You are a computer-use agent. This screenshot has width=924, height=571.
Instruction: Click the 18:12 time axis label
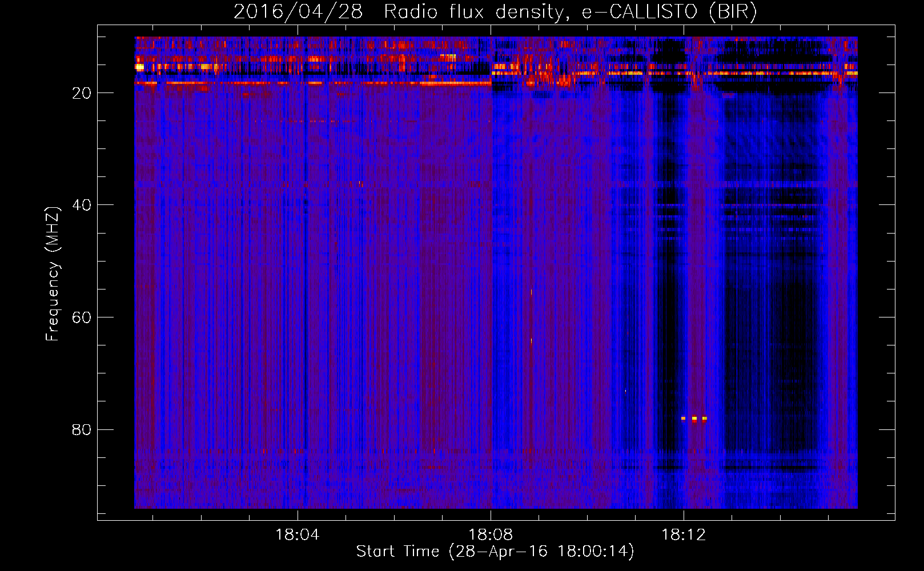pos(684,535)
